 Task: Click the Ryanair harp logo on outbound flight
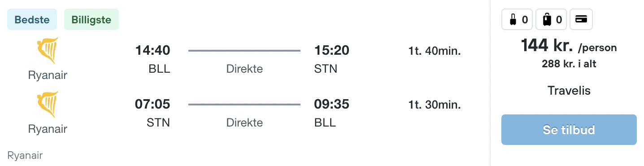coord(48,51)
